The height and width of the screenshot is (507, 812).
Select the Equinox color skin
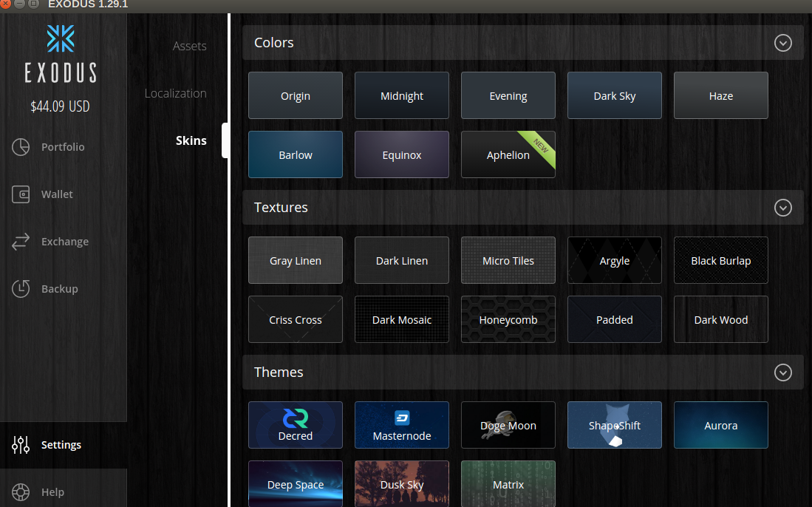402,154
